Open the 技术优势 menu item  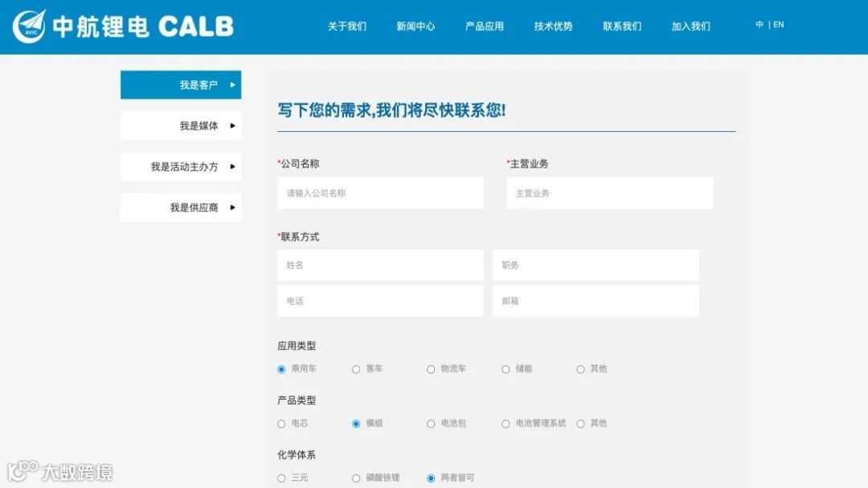(x=553, y=26)
